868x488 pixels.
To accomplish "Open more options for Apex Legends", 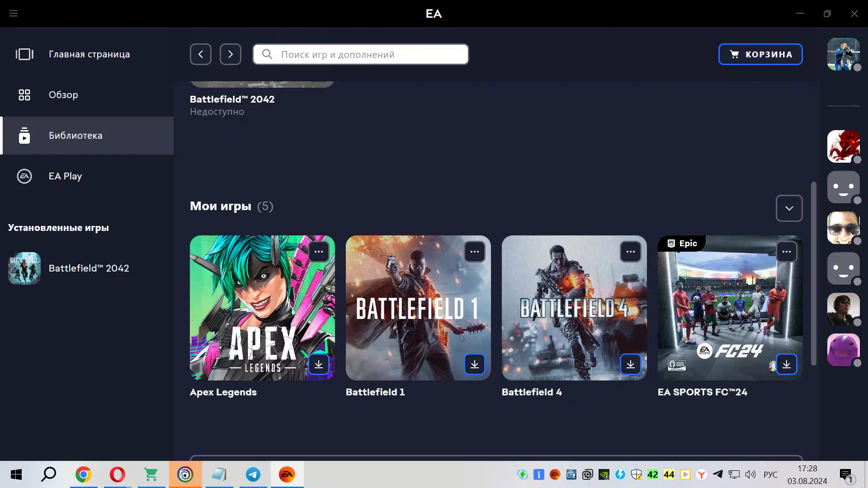I will [x=319, y=252].
